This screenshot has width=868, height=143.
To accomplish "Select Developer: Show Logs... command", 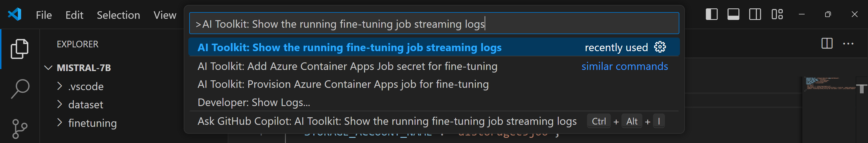I will 254,102.
